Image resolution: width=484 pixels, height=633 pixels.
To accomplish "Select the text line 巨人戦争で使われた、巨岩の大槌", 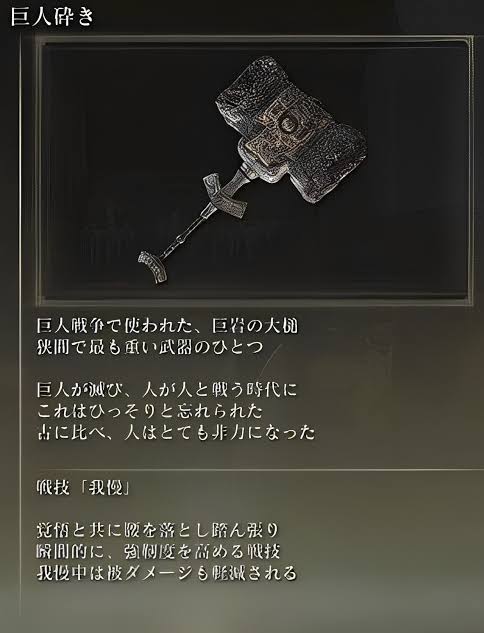I will [167, 326].
